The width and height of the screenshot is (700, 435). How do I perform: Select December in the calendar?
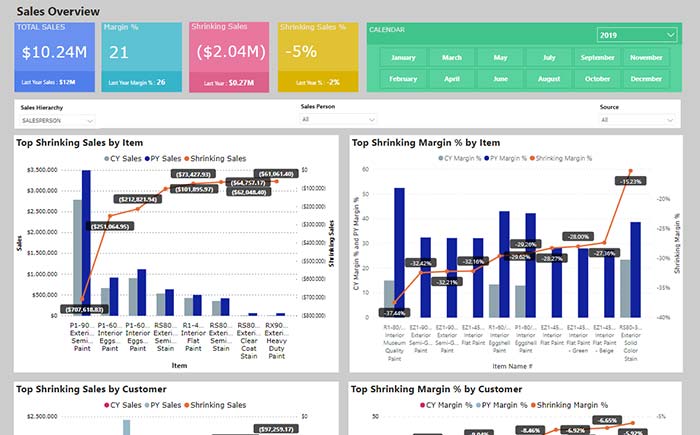(646, 79)
